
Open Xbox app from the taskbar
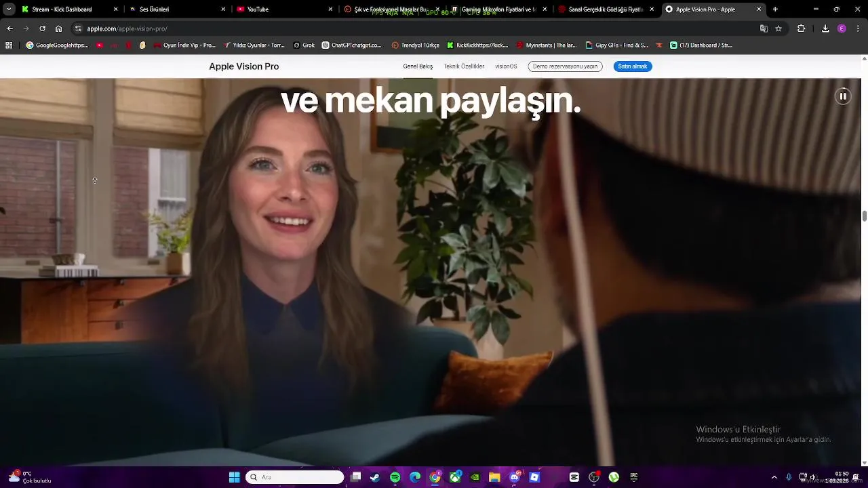(x=455, y=477)
